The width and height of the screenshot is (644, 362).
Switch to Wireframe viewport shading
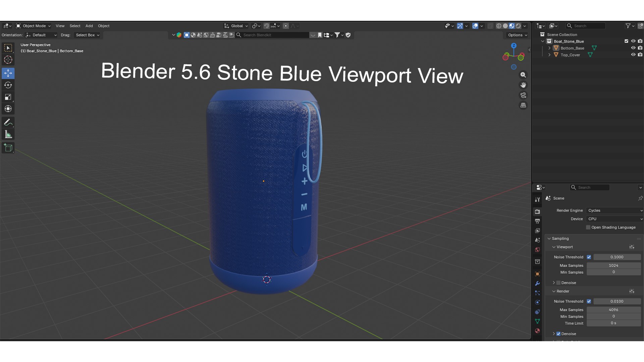499,26
